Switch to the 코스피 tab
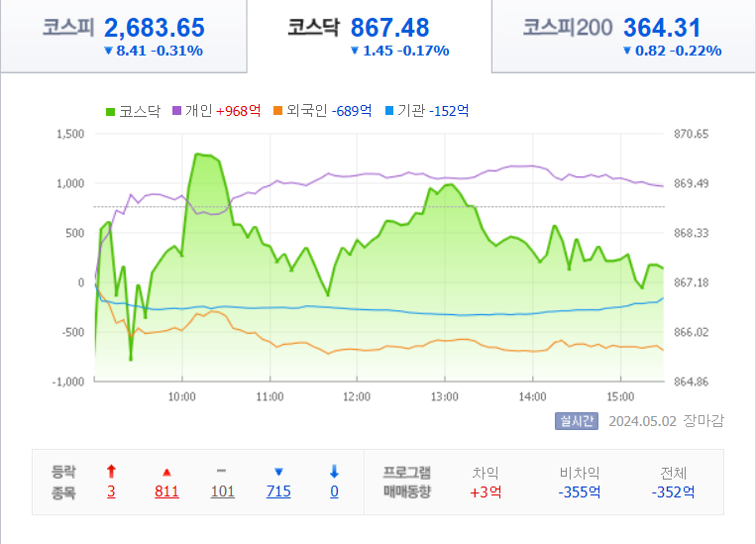 [x=124, y=37]
